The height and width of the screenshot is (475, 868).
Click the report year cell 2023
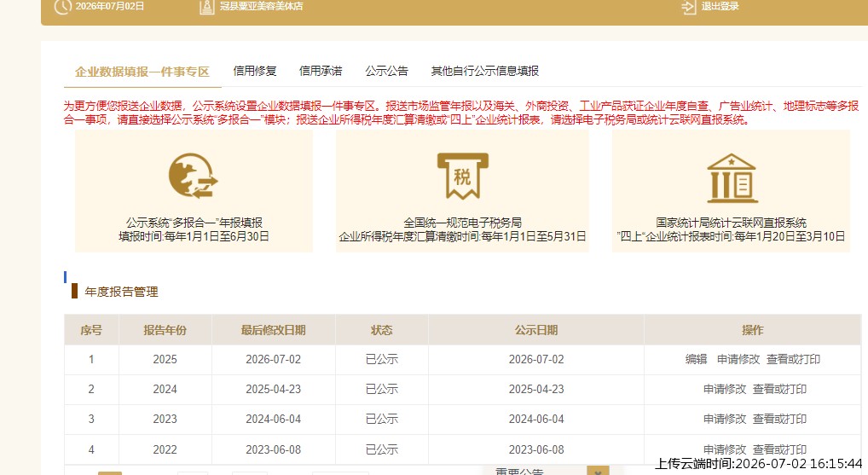(165, 419)
